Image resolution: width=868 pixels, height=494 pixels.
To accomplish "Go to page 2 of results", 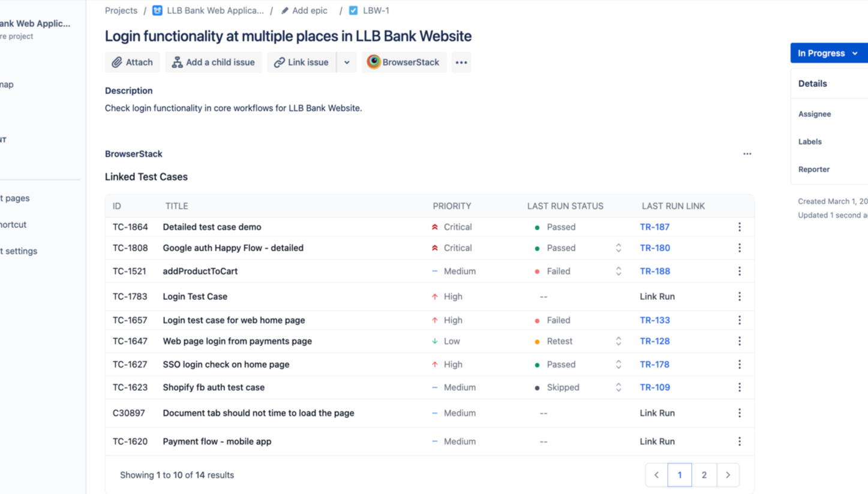I will click(x=704, y=475).
